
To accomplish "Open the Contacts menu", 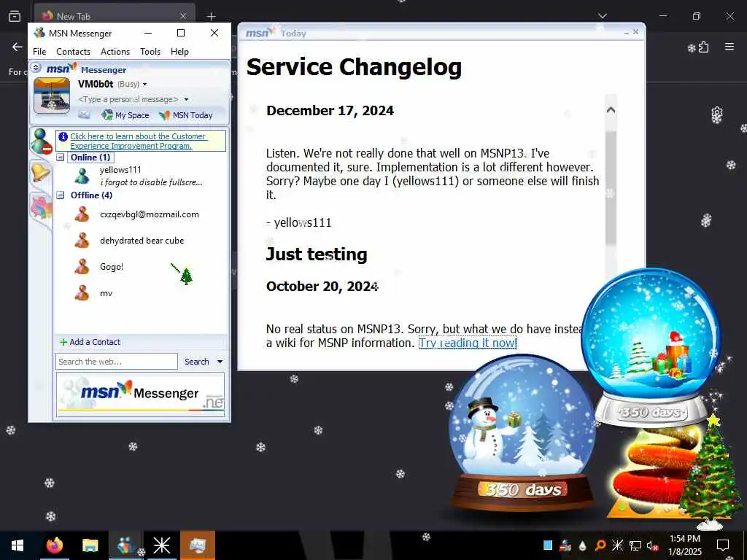I will 73,52.
